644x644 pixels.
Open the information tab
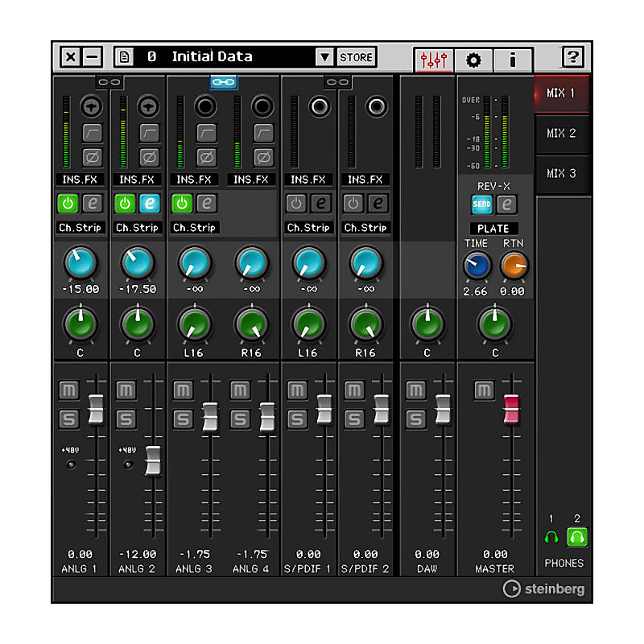click(512, 60)
